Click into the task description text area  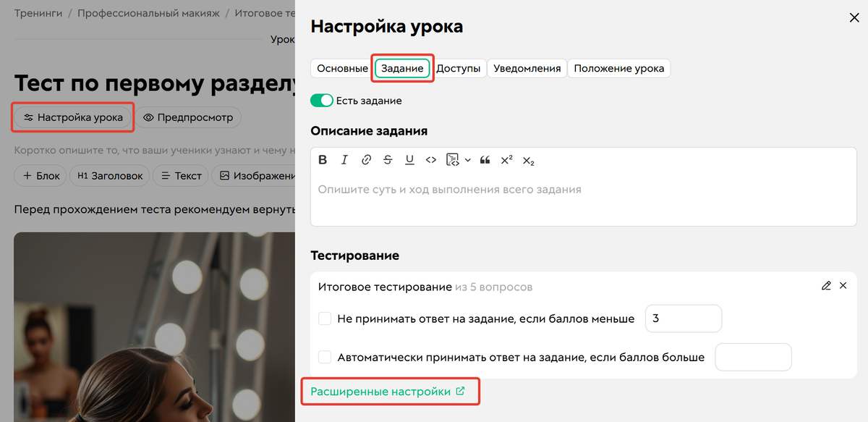(x=583, y=198)
